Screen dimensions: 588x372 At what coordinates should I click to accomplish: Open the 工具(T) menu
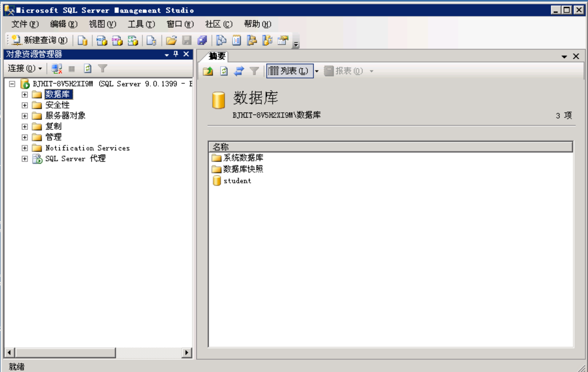coord(141,25)
